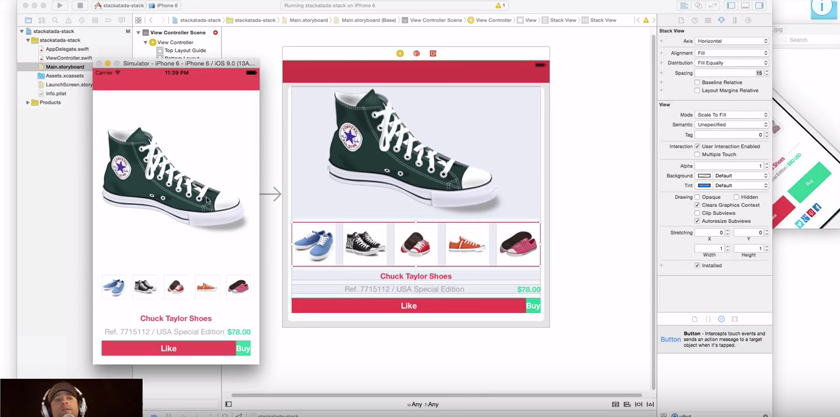Enable Layout Margins Relative checkbox
Screen dimensions: 840x417
tap(697, 91)
